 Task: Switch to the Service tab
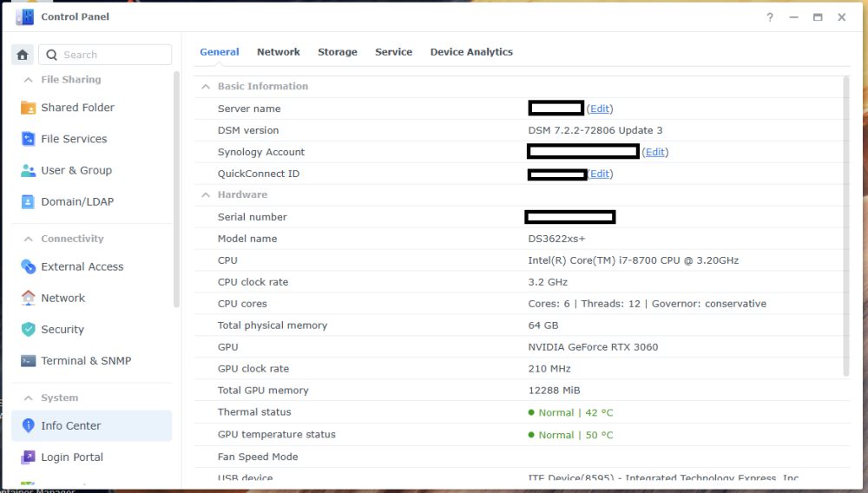pyautogui.click(x=393, y=52)
